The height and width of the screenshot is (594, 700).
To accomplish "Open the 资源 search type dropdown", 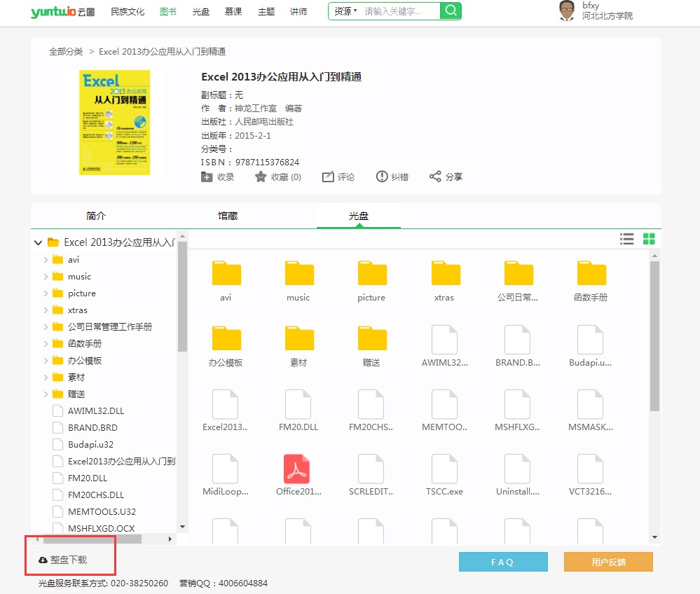I will [x=345, y=11].
